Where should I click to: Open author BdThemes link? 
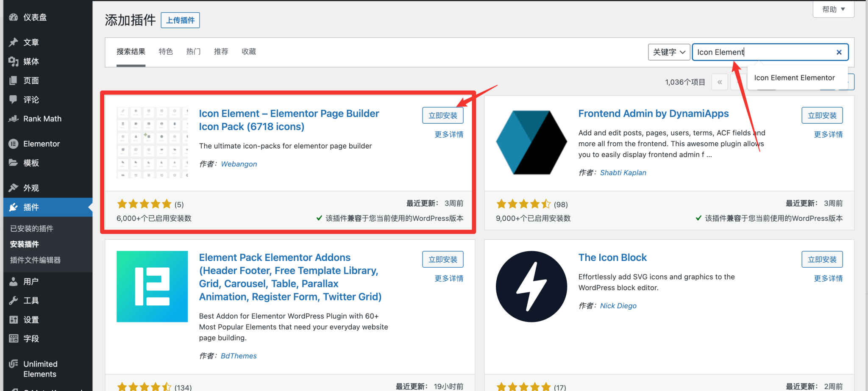click(x=239, y=356)
